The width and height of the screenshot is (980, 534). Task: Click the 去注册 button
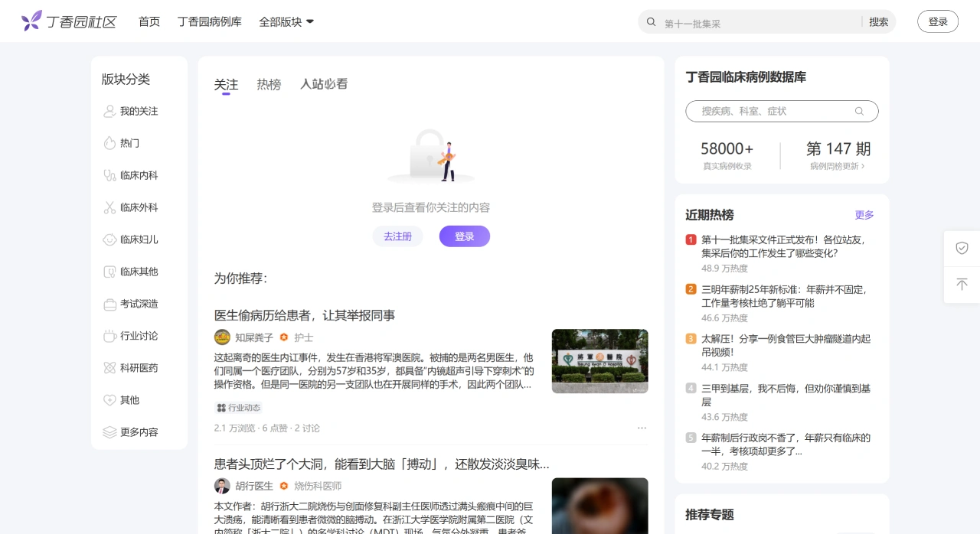point(397,236)
